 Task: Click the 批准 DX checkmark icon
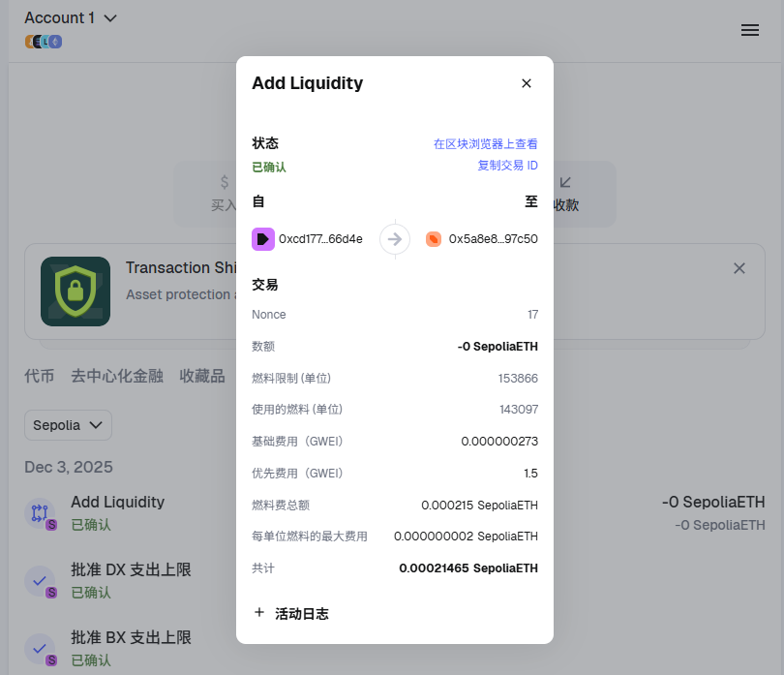pos(40,581)
